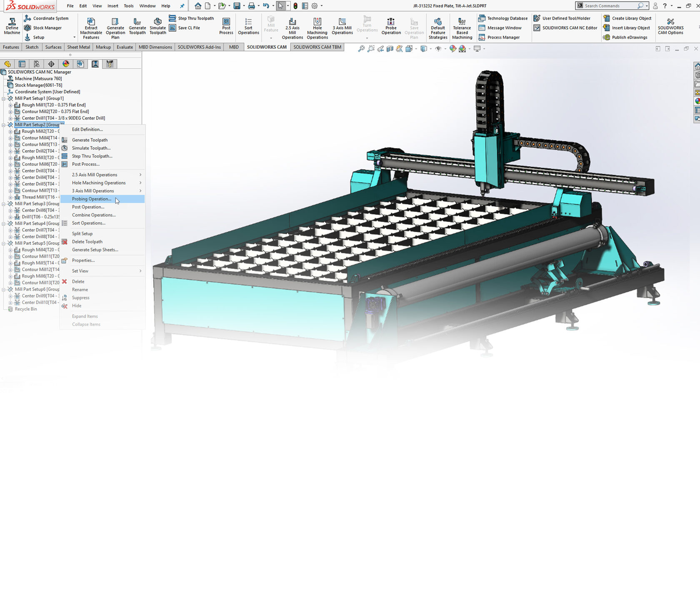Open 2.5 Axis Mill Operations ribbon tool

pyautogui.click(x=292, y=28)
